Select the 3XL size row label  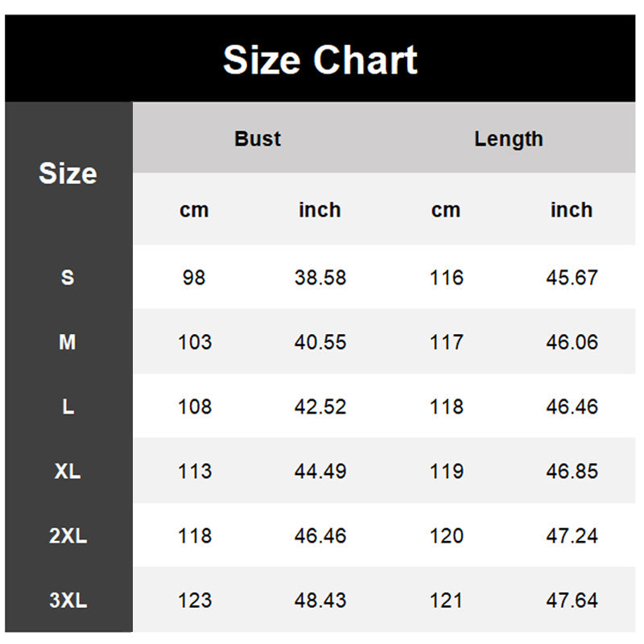click(68, 600)
